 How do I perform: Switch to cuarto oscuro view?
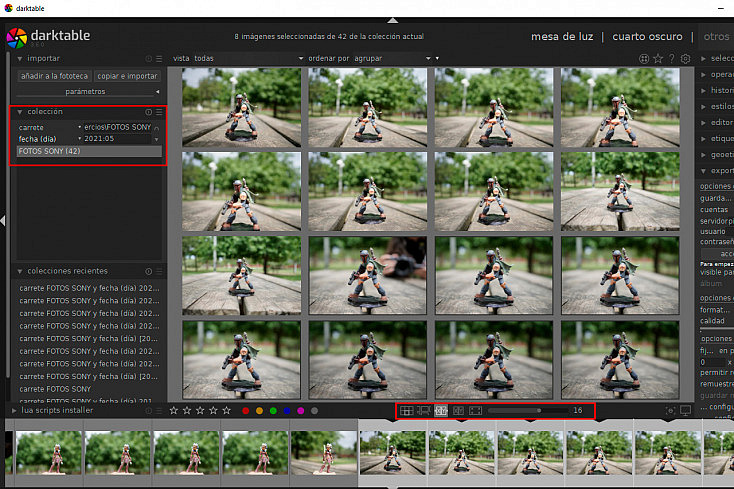point(647,36)
